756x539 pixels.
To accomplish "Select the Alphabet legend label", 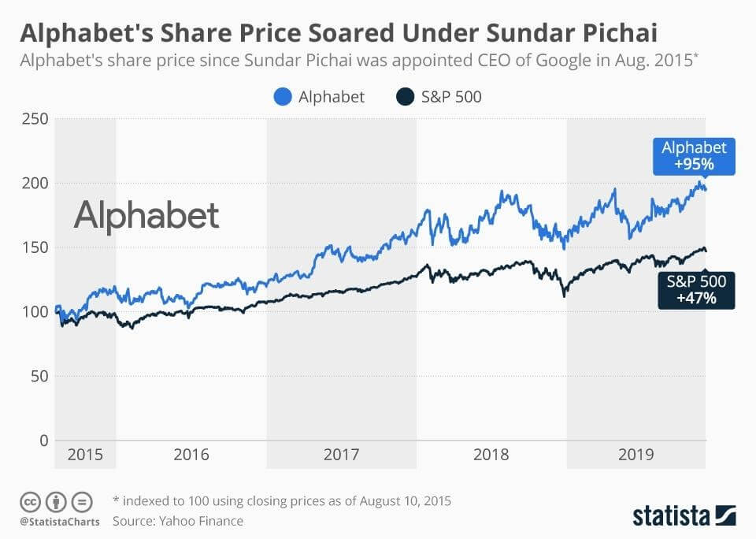I will 332,97.
